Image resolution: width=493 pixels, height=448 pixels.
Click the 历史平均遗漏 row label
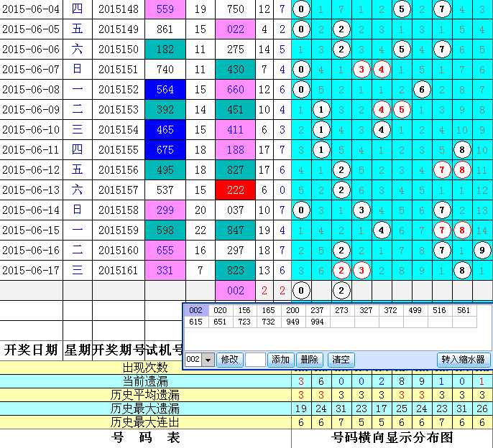click(145, 395)
